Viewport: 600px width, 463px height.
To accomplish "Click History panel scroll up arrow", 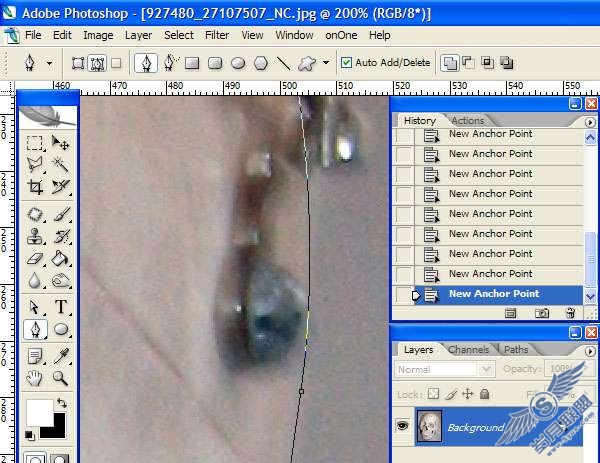I will [590, 137].
